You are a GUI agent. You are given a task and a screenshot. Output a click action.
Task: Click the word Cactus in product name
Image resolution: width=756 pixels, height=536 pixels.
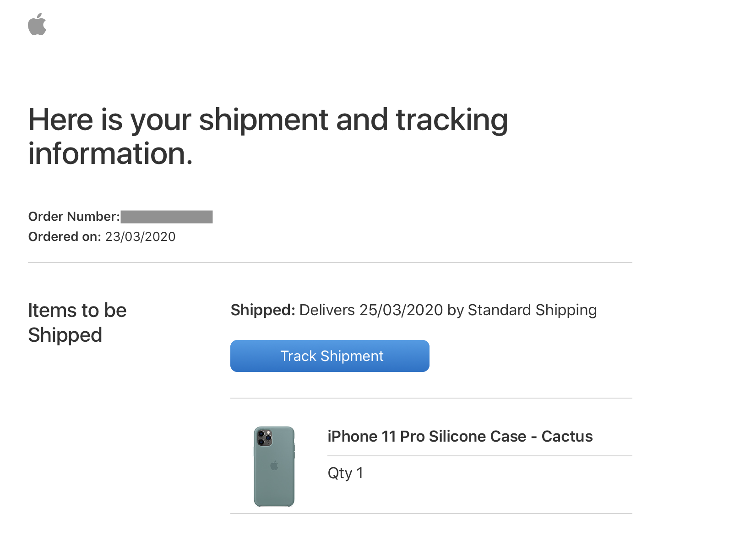[567, 437]
